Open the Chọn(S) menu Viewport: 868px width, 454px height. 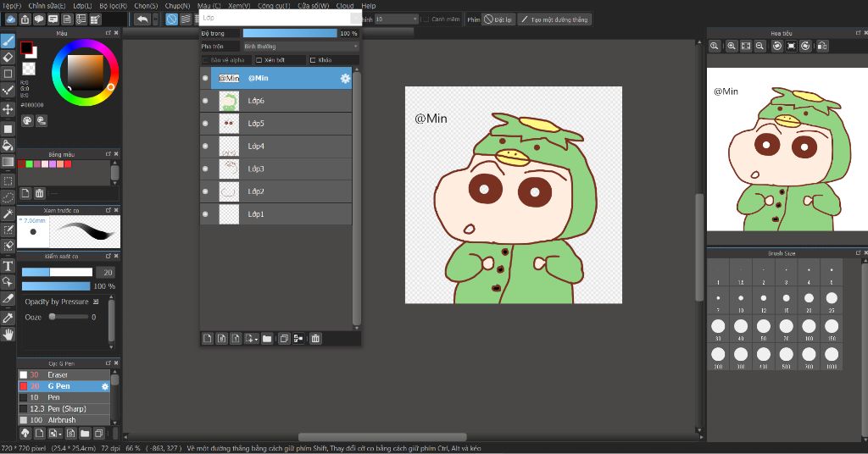[146, 6]
